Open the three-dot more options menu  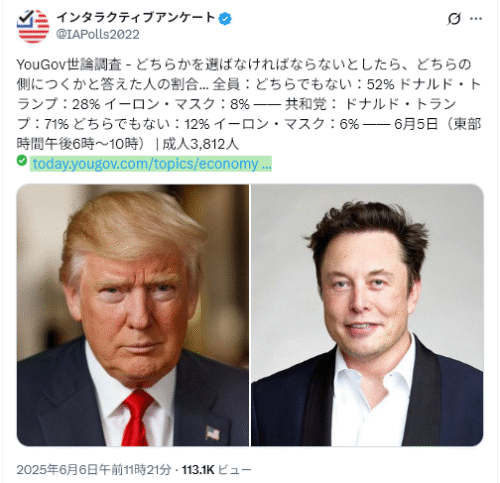click(476, 19)
